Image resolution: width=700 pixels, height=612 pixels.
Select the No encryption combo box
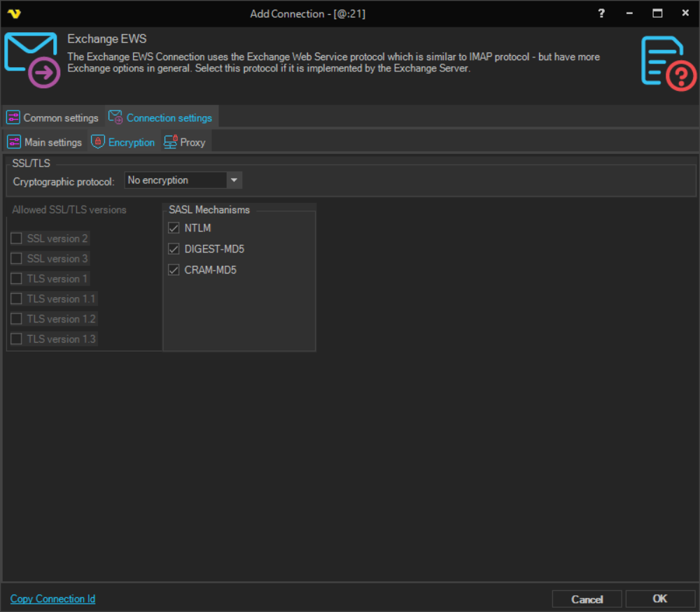(176, 180)
